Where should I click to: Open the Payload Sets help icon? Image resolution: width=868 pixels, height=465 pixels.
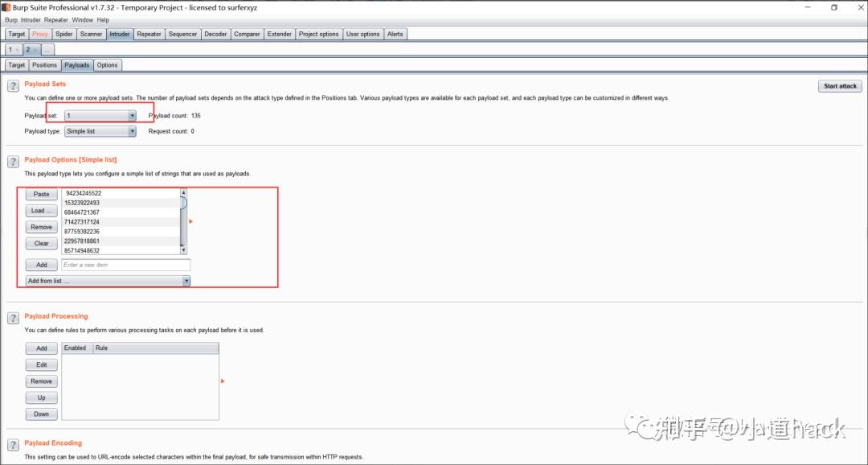coord(14,86)
